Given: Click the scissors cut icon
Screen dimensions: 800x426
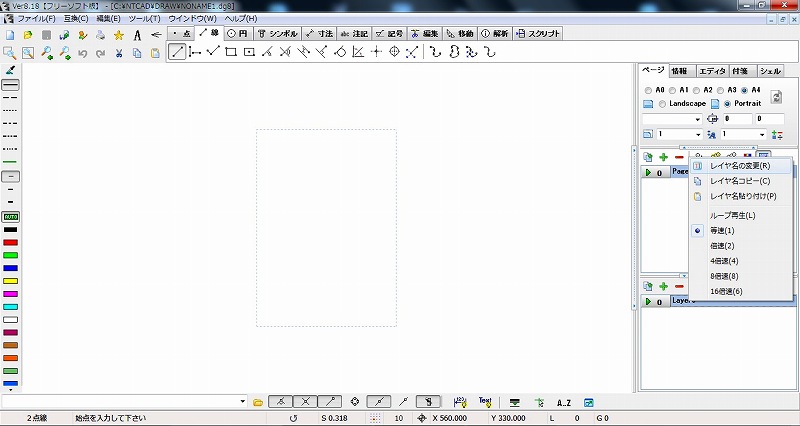Looking at the screenshot, I should point(118,52).
